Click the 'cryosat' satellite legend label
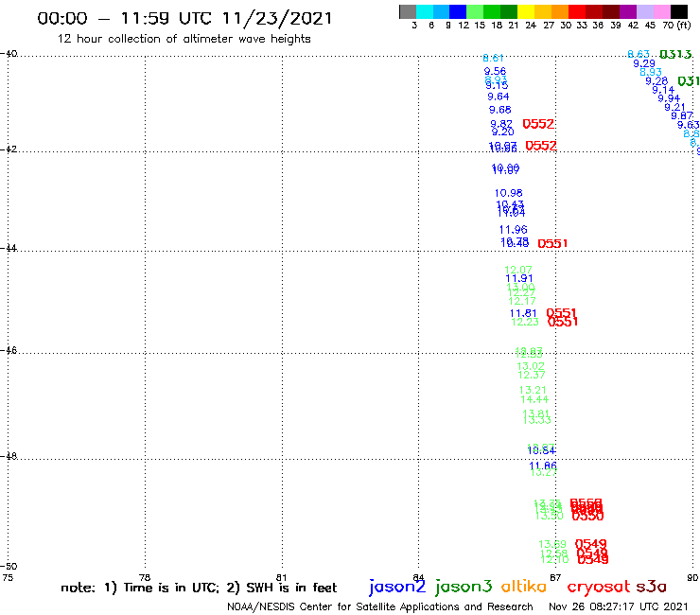The width and height of the screenshot is (700, 615). [x=599, y=587]
